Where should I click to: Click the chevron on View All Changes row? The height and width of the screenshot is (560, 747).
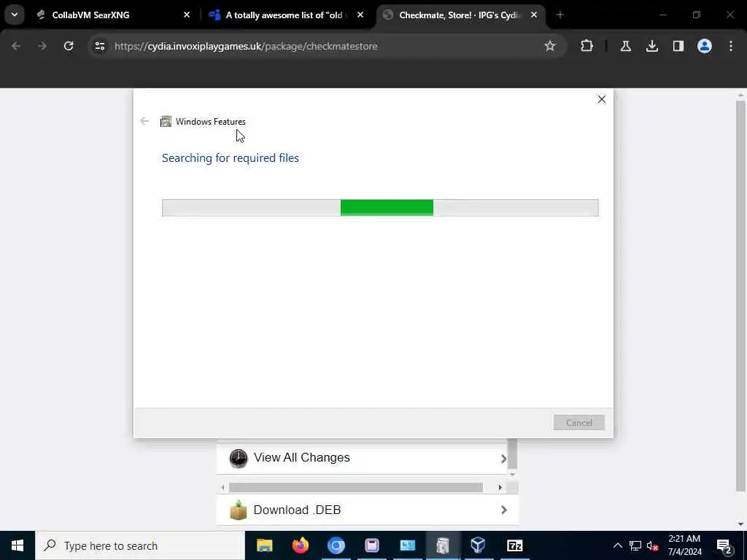point(503,459)
